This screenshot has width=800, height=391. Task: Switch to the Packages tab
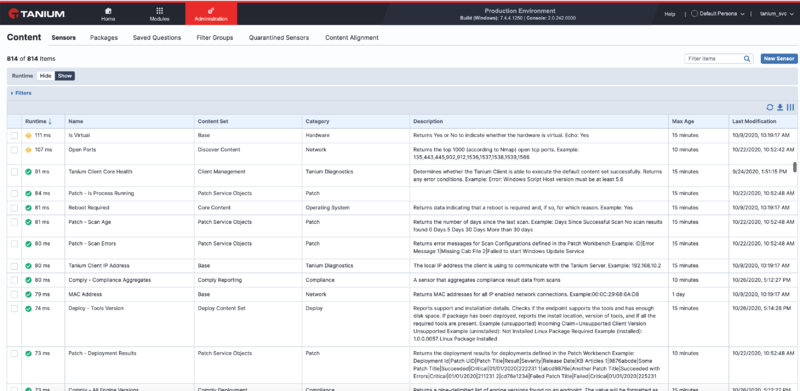(x=104, y=38)
